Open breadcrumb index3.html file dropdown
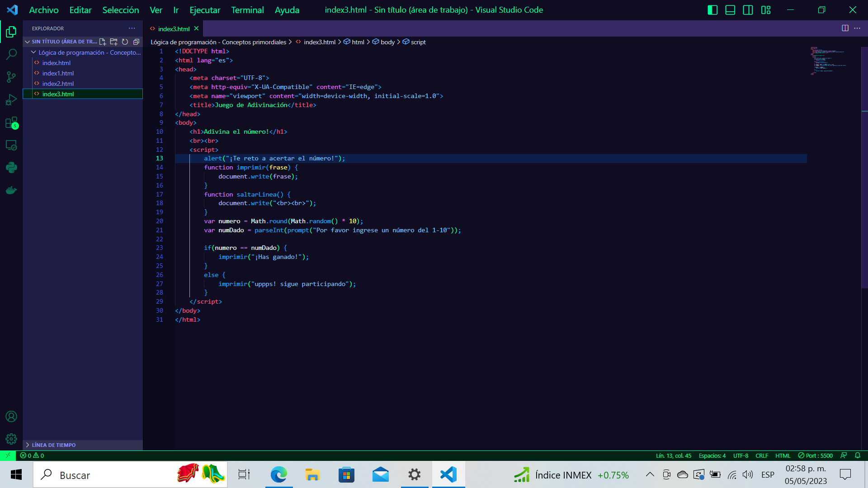868x488 pixels. pyautogui.click(x=316, y=42)
